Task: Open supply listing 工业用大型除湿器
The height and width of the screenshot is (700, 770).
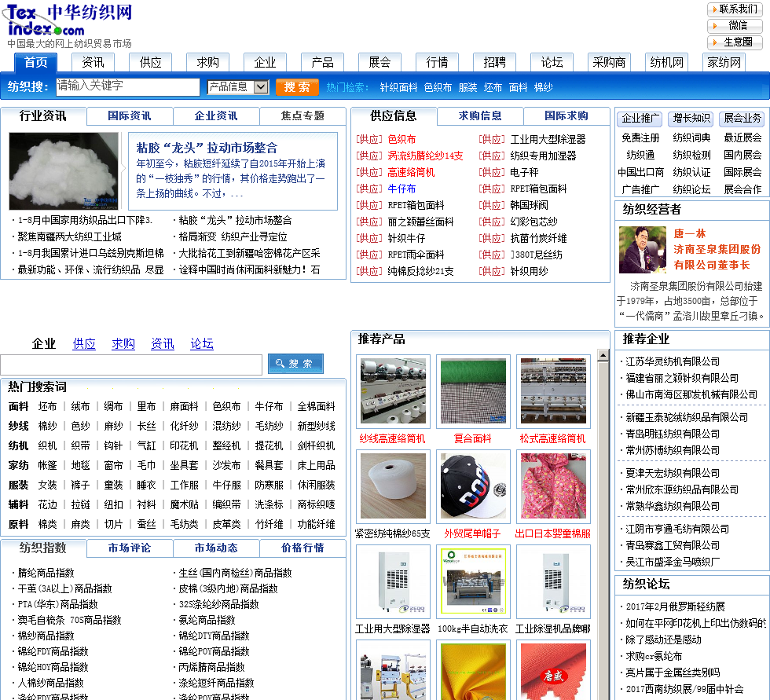Action: [x=548, y=139]
